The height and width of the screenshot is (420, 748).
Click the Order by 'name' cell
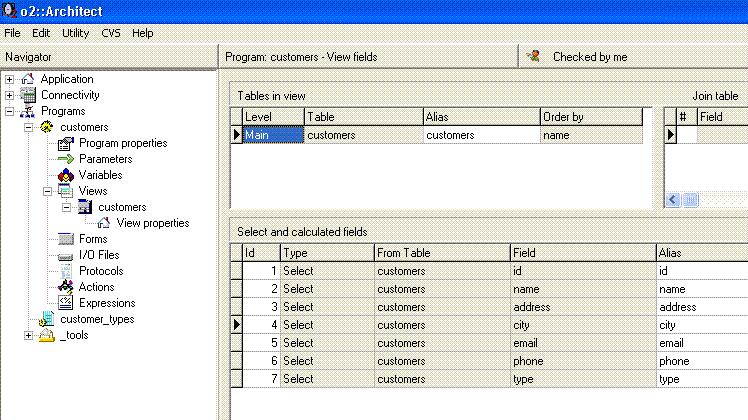click(x=592, y=135)
